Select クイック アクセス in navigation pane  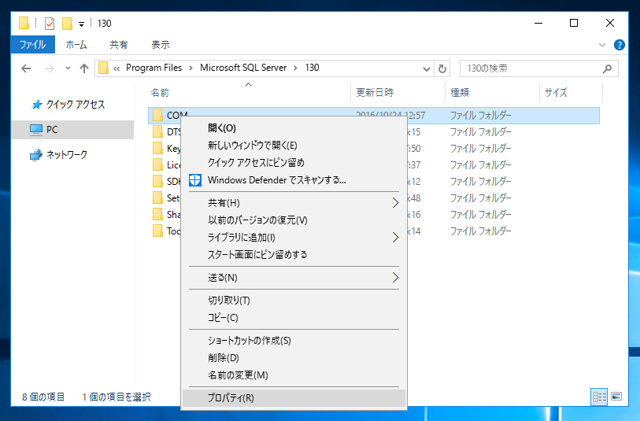pyautogui.click(x=68, y=105)
